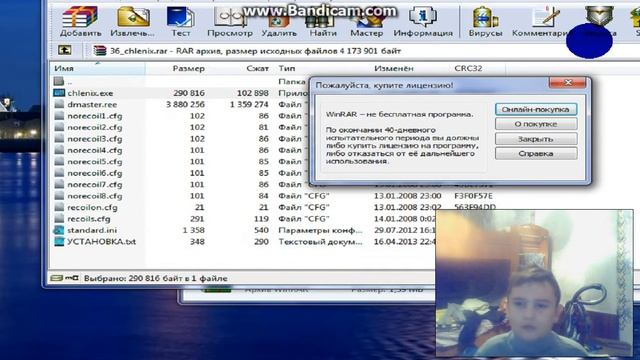Select the norecoil5.cfg file
Image resolution: width=640 pixels, height=360 pixels.
click(x=94, y=162)
